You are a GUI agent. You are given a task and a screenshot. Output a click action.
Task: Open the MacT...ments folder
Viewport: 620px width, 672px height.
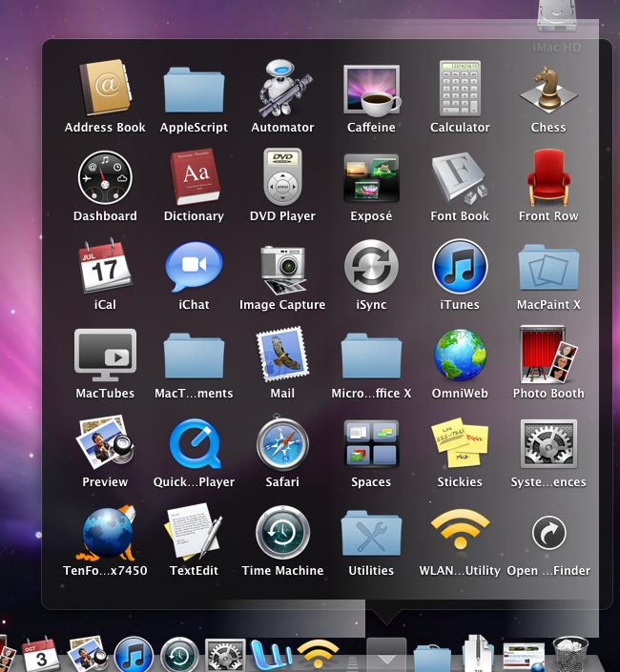pyautogui.click(x=194, y=356)
